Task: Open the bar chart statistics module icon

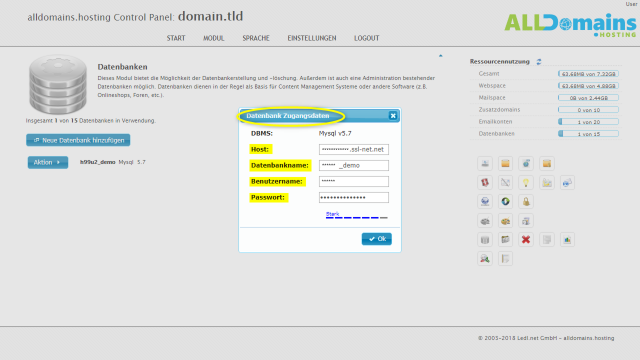Action: pos(567,240)
